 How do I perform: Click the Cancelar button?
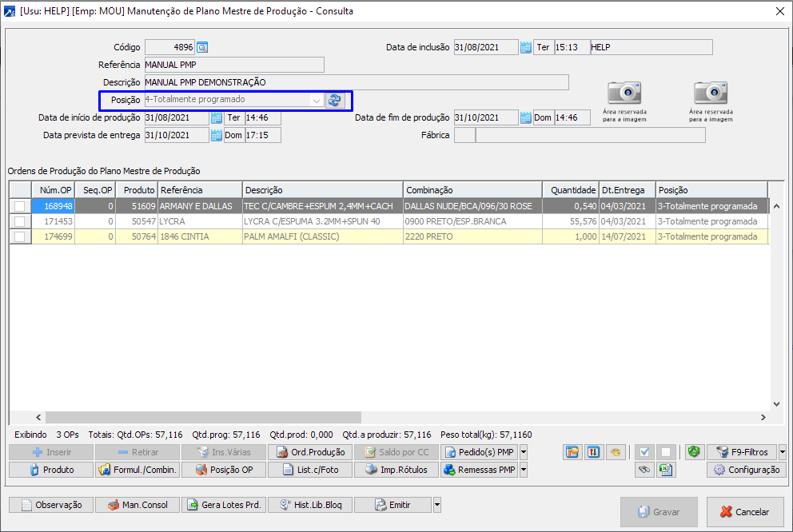[745, 512]
